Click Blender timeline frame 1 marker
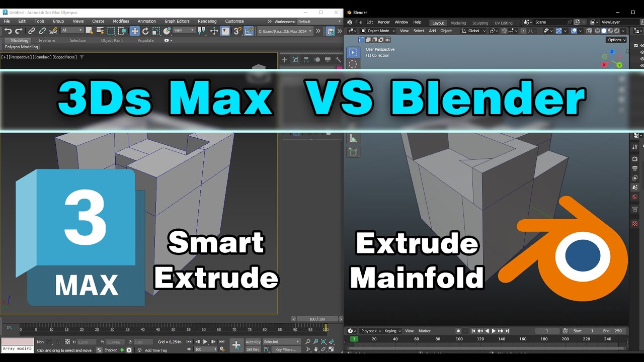This screenshot has height=362, width=644. [354, 339]
